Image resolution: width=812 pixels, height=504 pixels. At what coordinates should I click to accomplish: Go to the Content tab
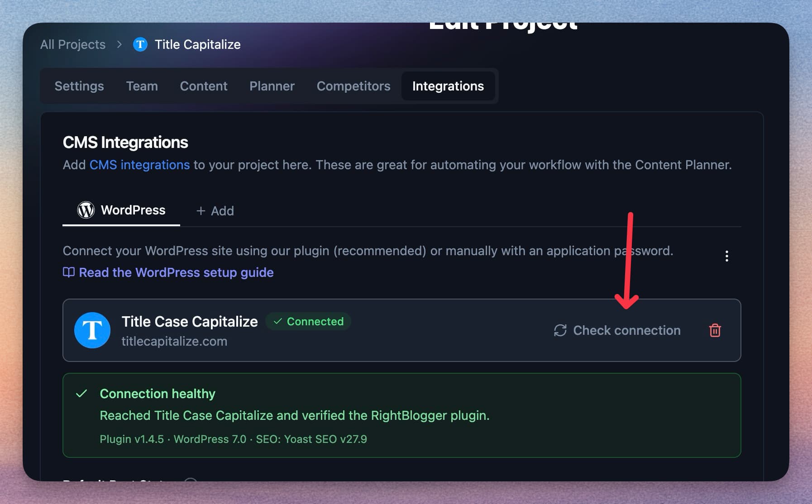204,86
